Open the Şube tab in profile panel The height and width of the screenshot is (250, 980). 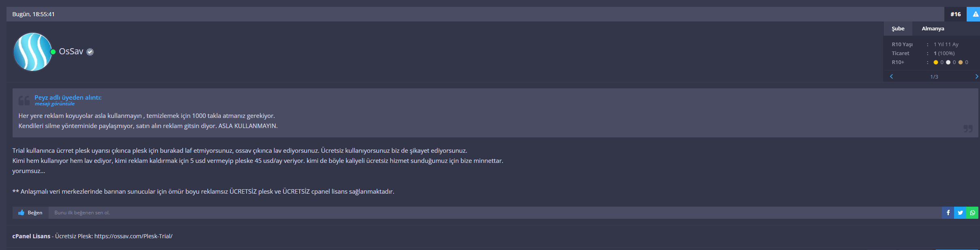point(898,29)
